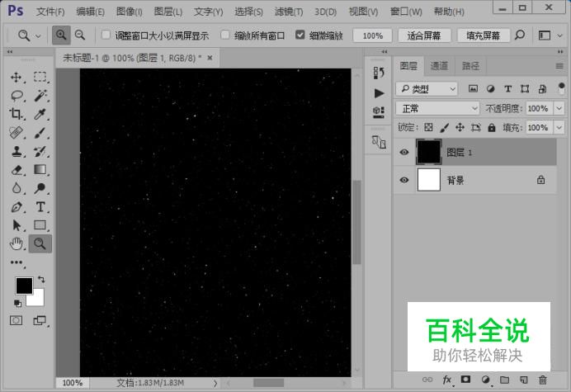Open the Layers panel flyout menu
Image resolution: width=571 pixels, height=392 pixels.
(x=559, y=66)
